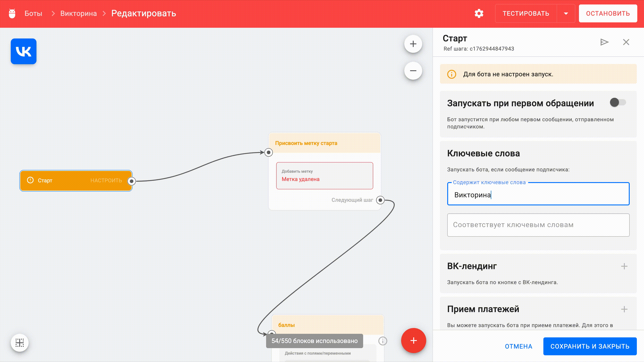Zoom in canvas with plus button
The height and width of the screenshot is (362, 644).
[x=413, y=44]
